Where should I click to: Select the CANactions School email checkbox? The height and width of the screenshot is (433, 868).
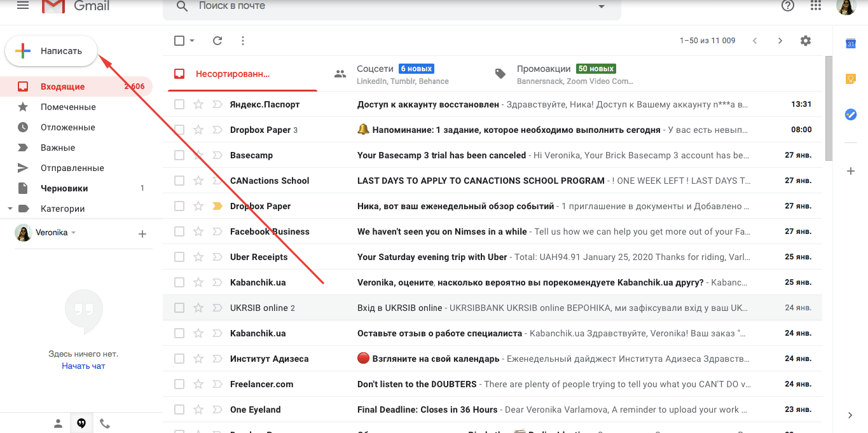tap(179, 181)
